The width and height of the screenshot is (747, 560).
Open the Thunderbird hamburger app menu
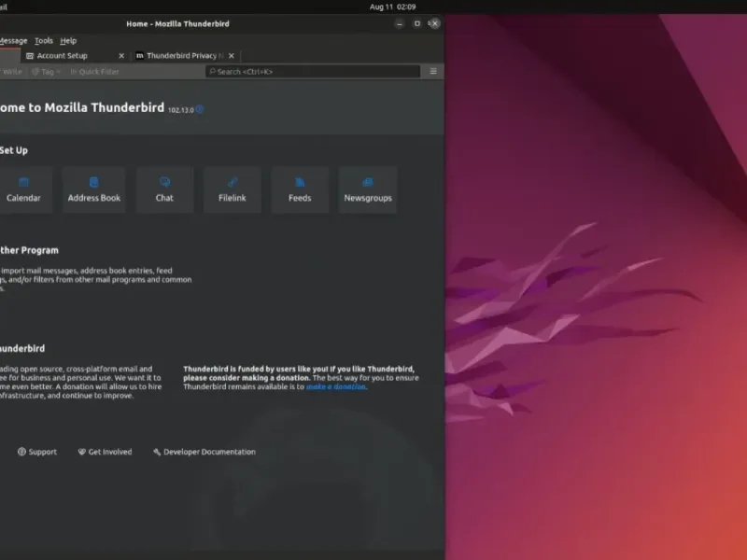click(433, 72)
